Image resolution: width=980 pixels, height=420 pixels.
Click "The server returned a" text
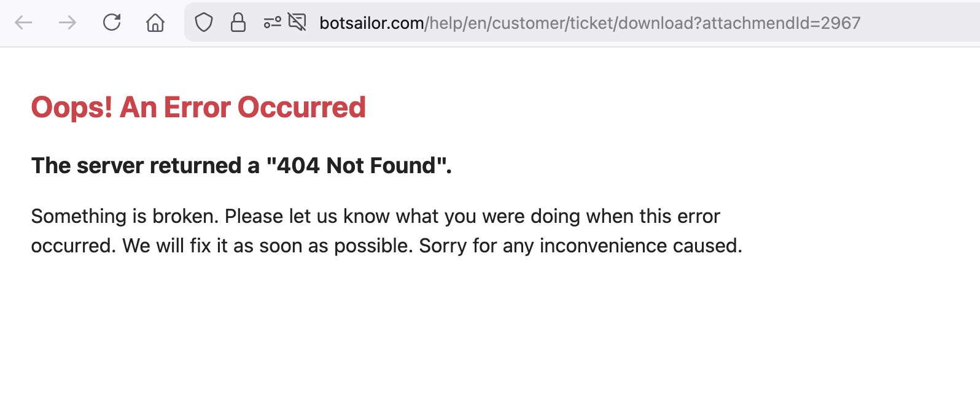(146, 166)
